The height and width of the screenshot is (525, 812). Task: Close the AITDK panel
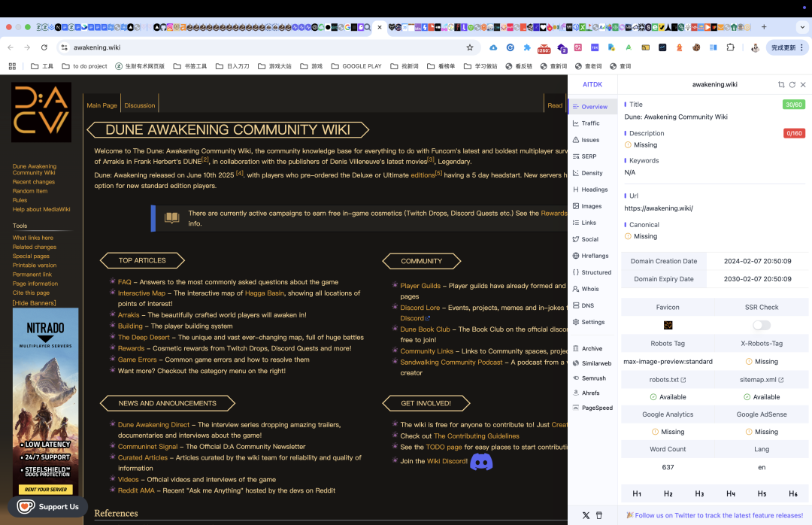(x=803, y=84)
